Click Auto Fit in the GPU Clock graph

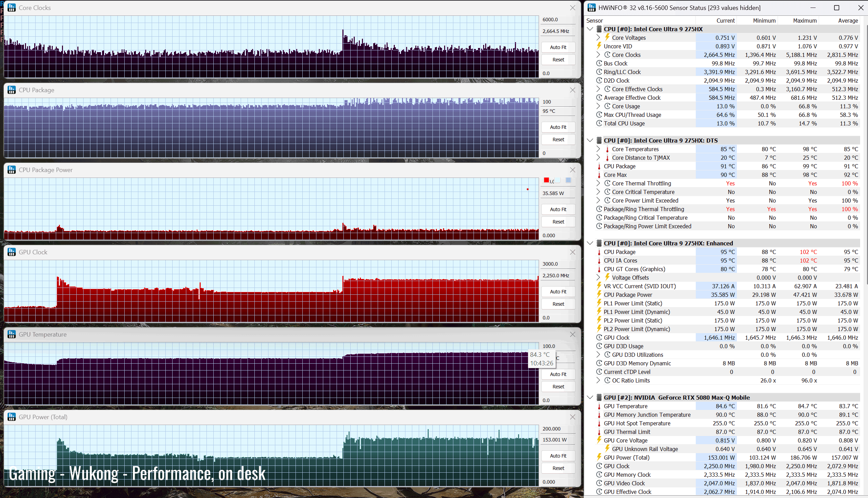click(558, 292)
